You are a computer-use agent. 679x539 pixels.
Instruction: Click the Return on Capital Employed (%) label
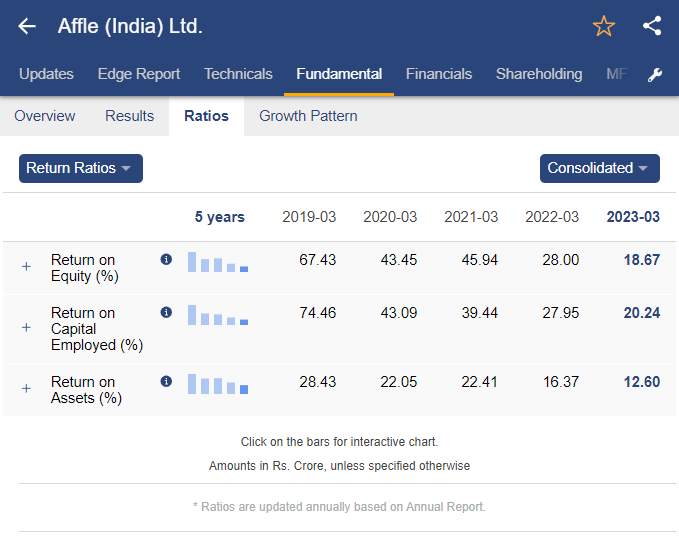click(97, 329)
